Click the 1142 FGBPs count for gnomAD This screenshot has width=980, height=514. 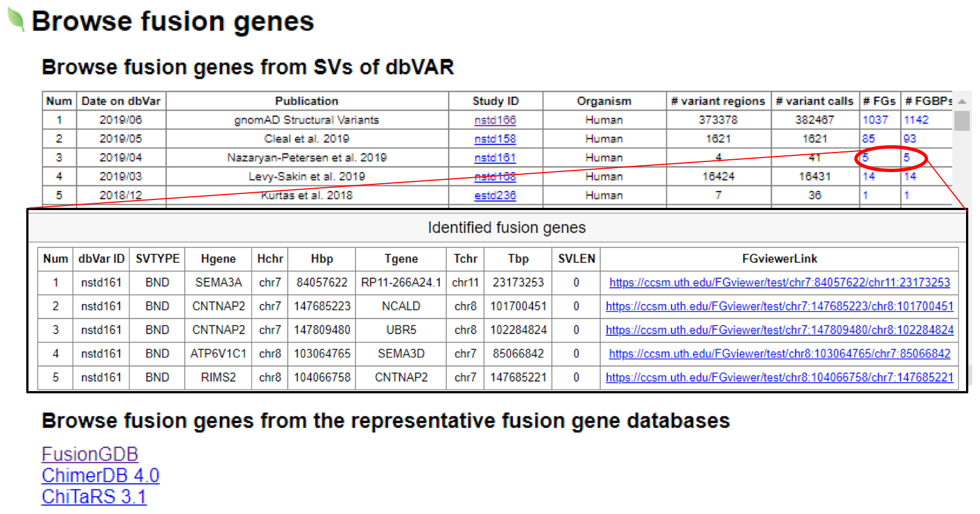point(916,120)
